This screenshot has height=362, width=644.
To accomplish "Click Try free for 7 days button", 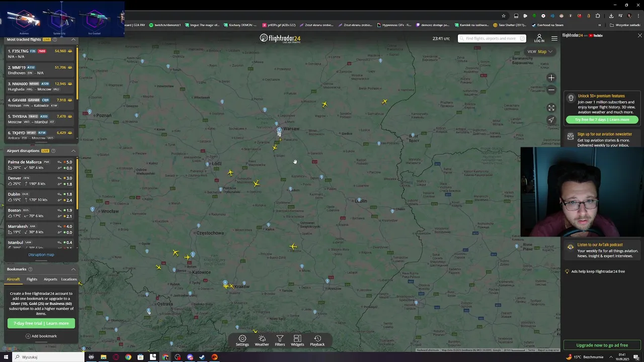I will (x=602, y=120).
